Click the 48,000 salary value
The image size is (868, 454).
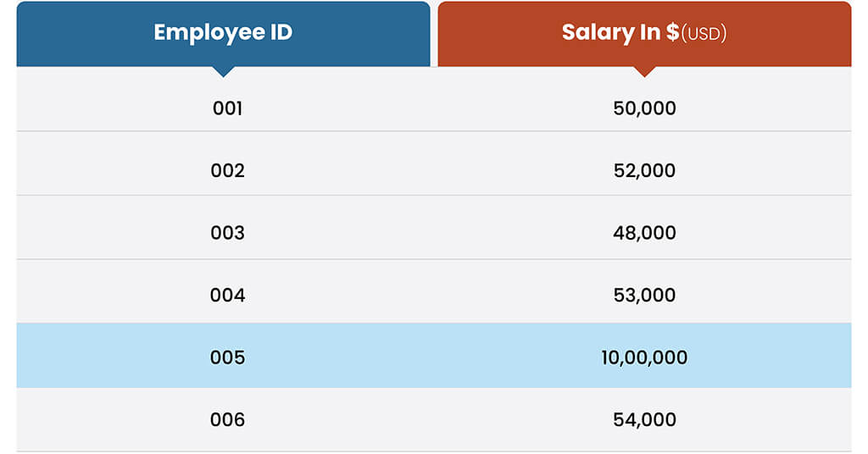644,233
